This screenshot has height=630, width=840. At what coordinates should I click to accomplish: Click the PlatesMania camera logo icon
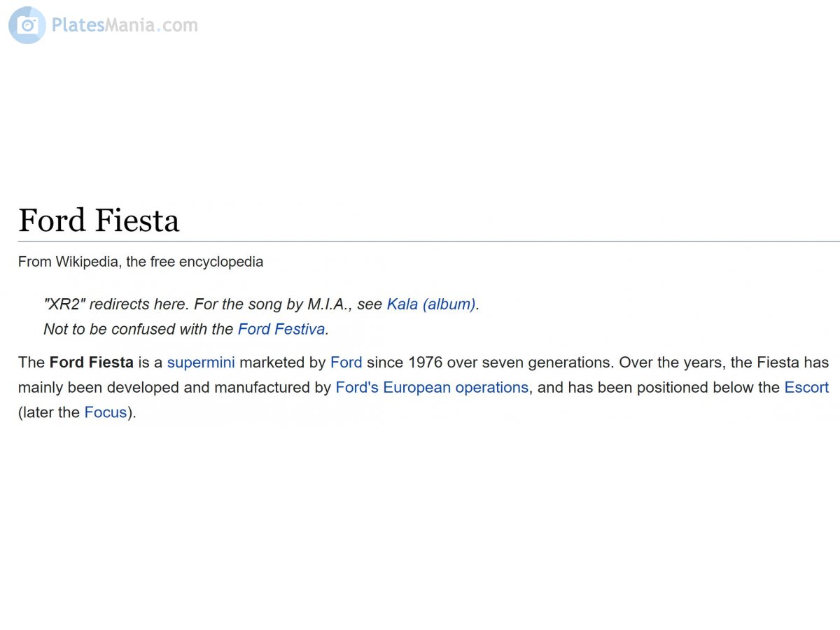pos(27,25)
